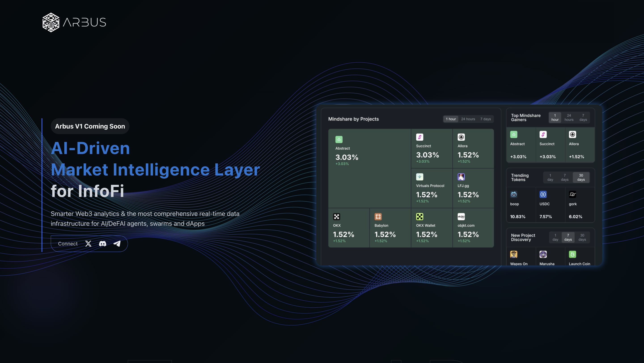Image resolution: width=644 pixels, height=363 pixels.
Task: Open the Telegram channel icon
Action: tap(117, 244)
